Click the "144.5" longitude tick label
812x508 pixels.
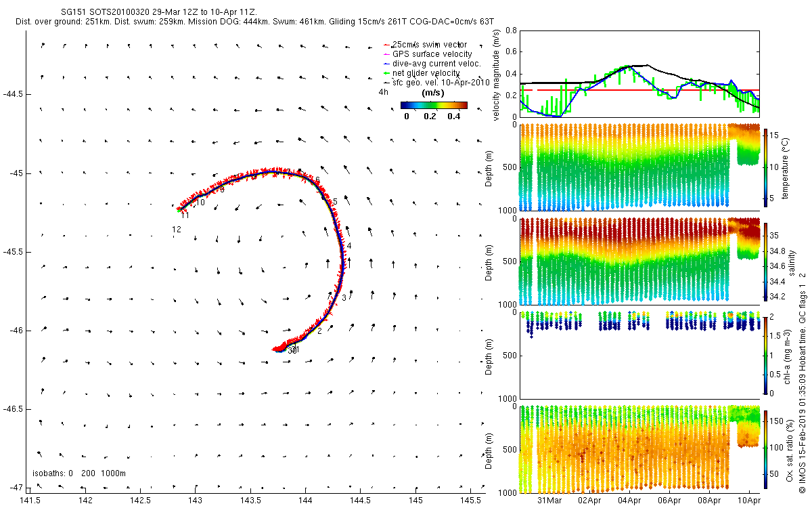coord(360,501)
